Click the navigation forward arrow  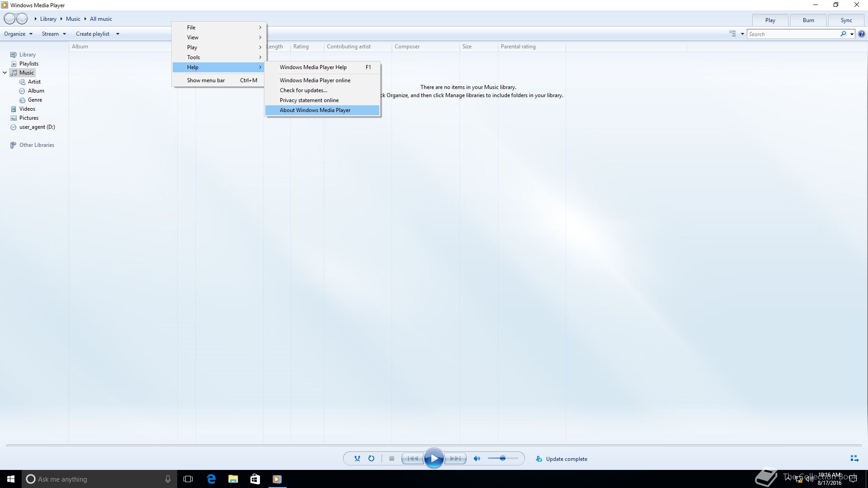tap(22, 19)
